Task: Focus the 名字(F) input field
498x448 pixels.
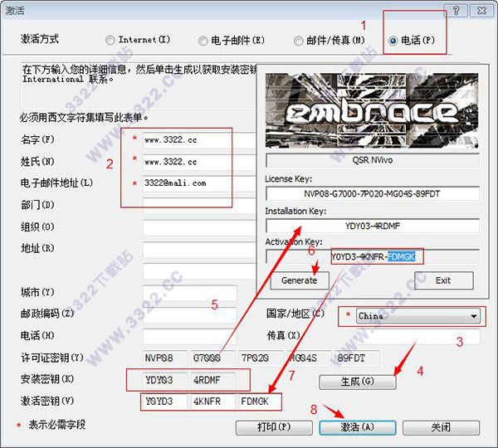Action: (199, 140)
